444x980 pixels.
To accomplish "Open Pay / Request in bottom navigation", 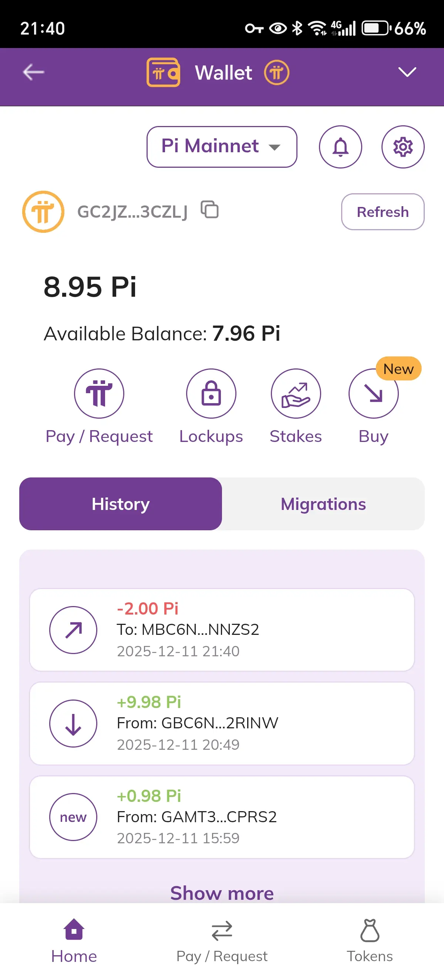I will click(222, 940).
